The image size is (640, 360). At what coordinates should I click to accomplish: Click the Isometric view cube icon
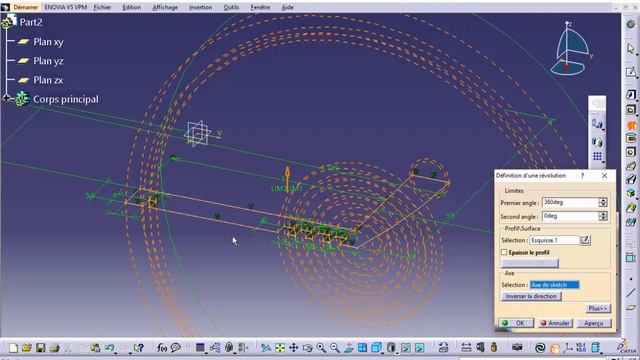pyautogui.click(x=376, y=348)
